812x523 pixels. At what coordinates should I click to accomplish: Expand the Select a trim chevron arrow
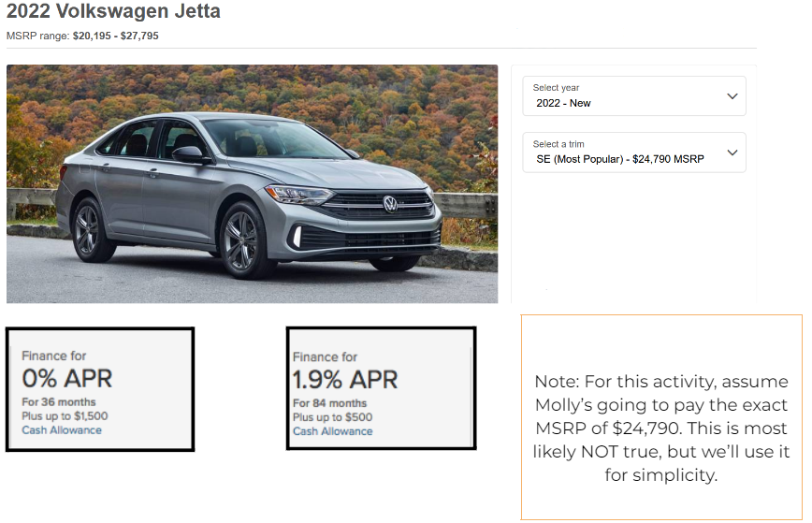pos(732,152)
